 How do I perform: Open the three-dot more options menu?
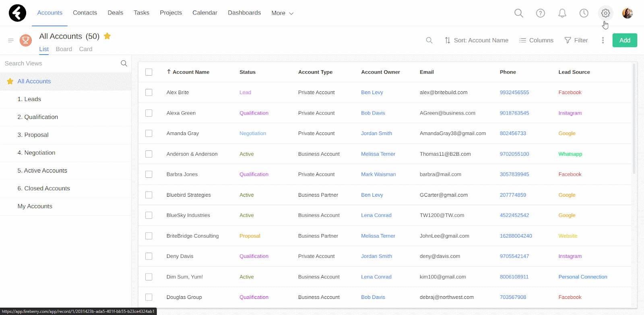coord(603,40)
